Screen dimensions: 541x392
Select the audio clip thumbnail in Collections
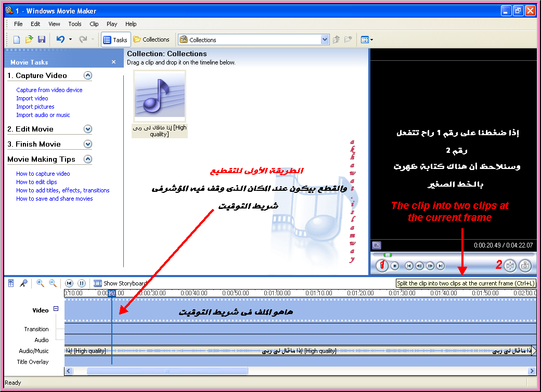click(x=159, y=96)
